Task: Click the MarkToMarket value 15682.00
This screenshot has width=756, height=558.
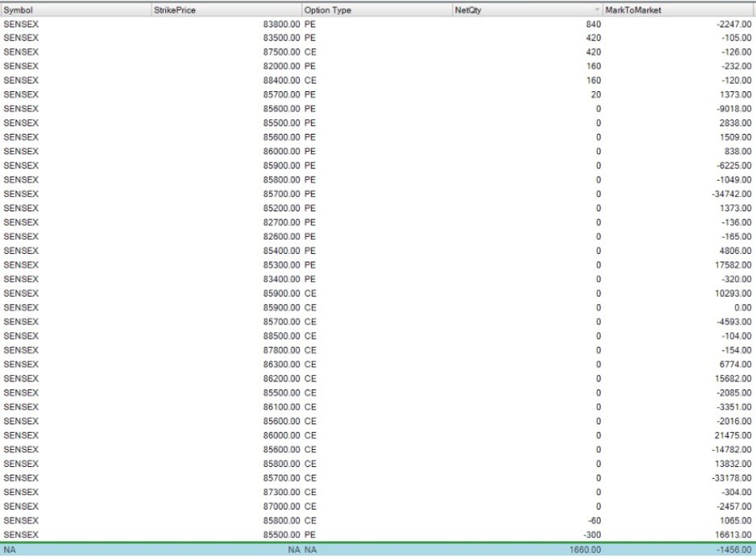Action: 733,379
